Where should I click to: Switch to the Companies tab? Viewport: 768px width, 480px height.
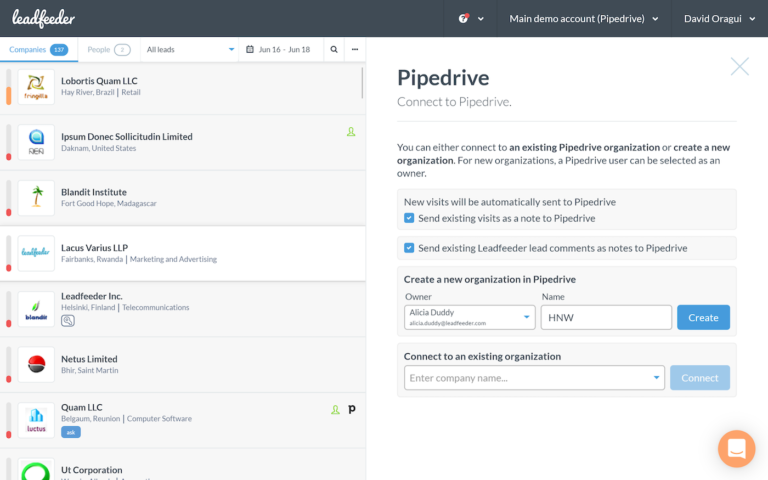pos(39,49)
